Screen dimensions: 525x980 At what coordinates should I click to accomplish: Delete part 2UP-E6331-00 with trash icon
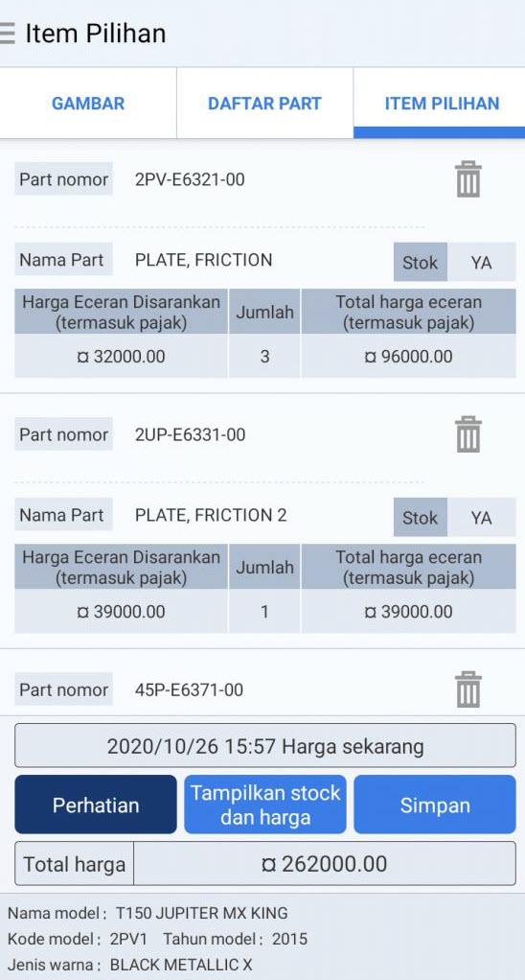468,434
